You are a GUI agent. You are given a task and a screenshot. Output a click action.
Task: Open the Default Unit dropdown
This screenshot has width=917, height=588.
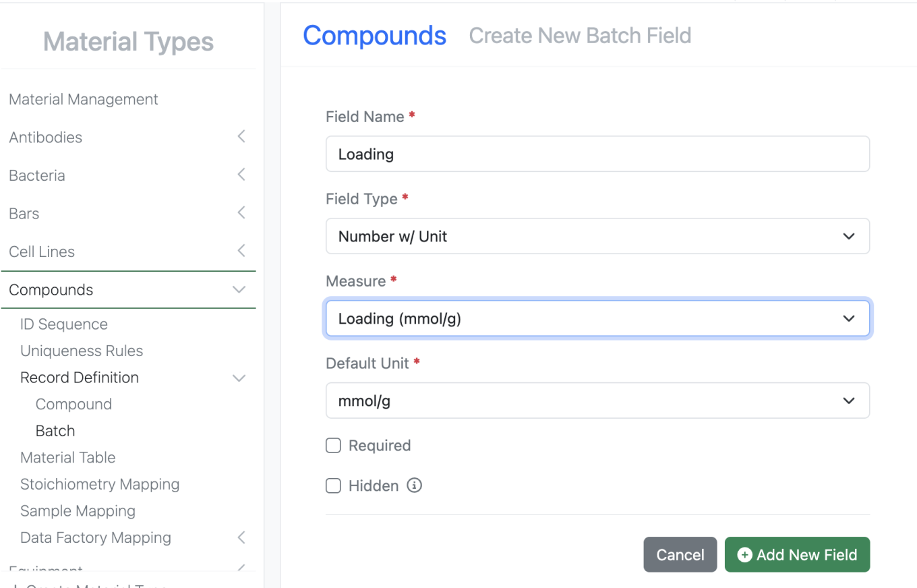[597, 401]
